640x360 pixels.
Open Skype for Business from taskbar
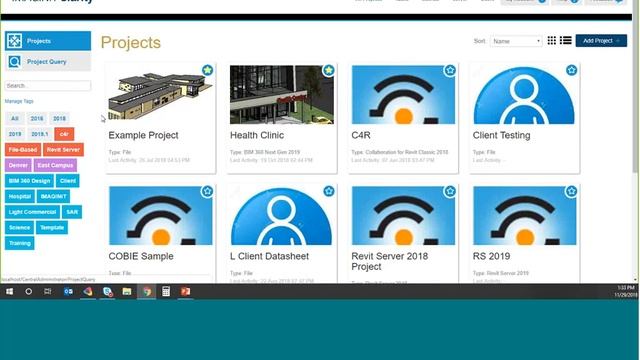[x=107, y=291]
